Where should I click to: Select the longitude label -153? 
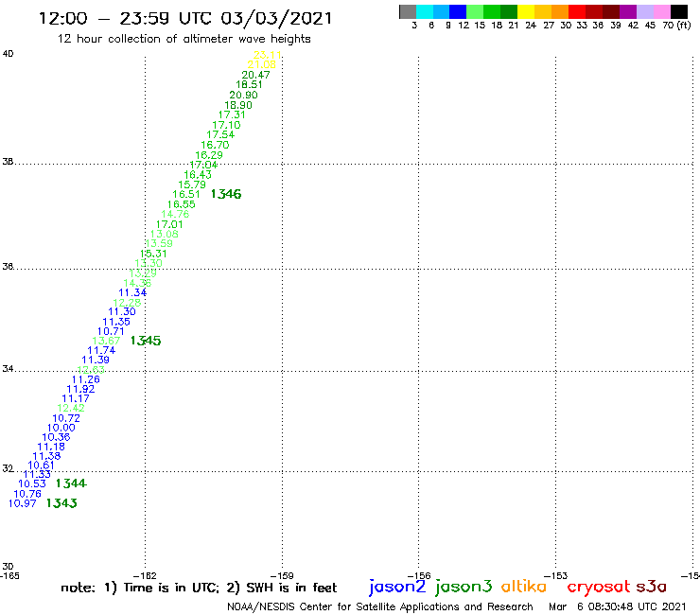556,576
